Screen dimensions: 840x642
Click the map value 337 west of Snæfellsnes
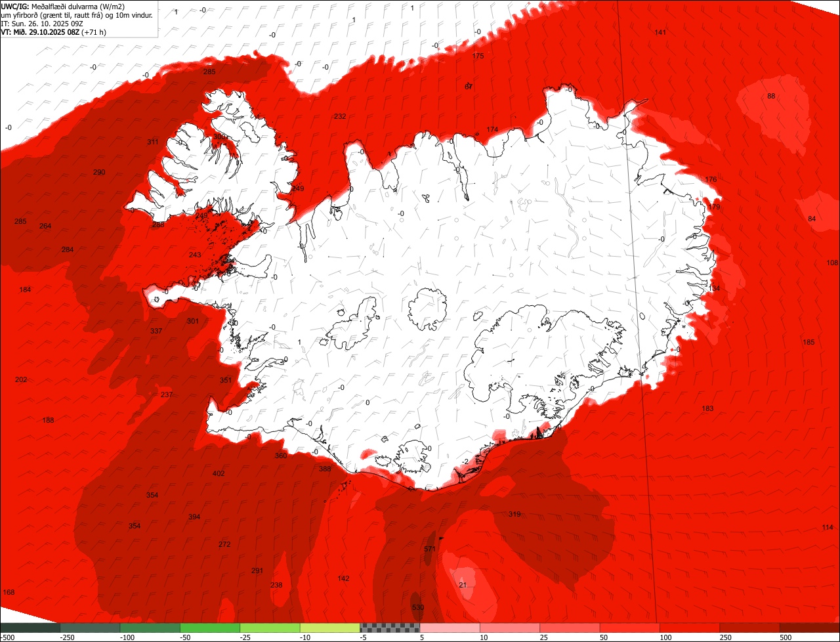(156, 331)
